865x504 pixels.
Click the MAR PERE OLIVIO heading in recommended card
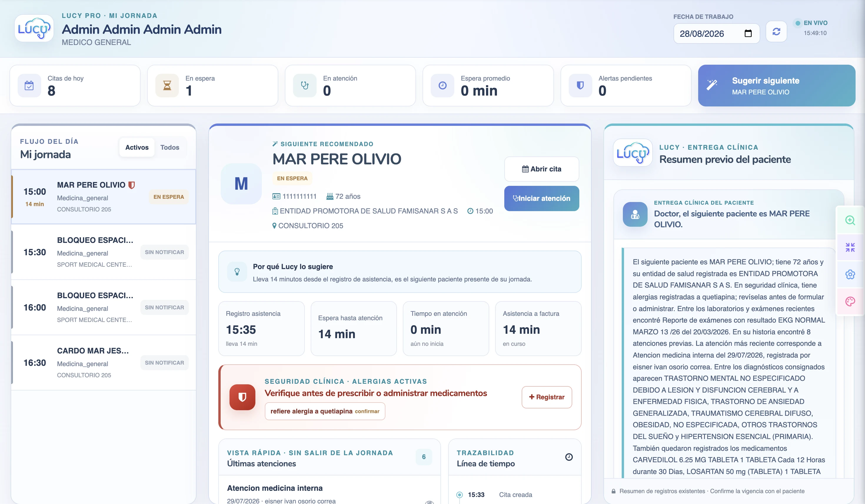(x=337, y=159)
